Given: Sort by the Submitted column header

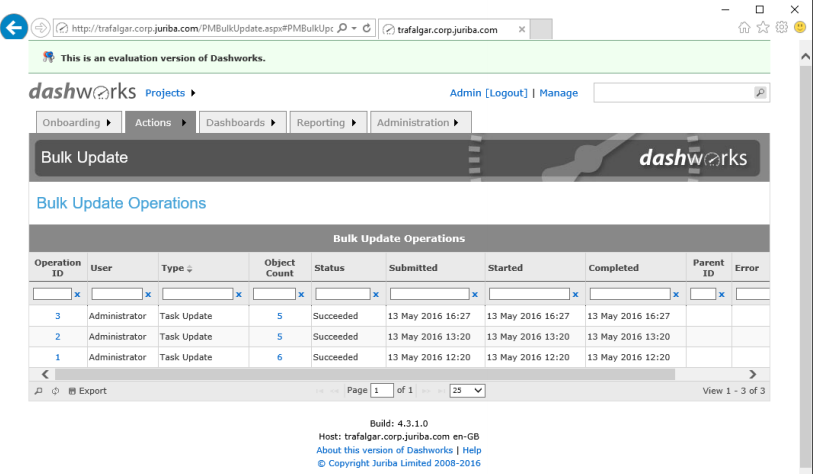Looking at the screenshot, I should pyautogui.click(x=413, y=268).
